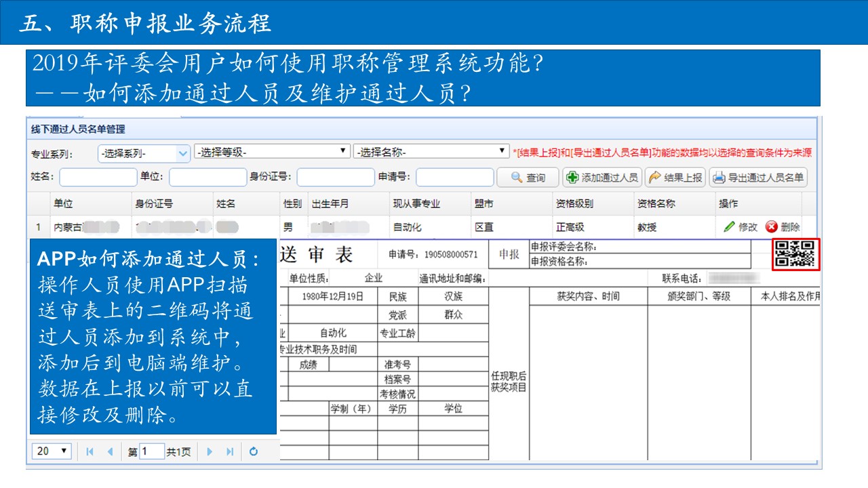Open the page size 20 dropdown

[x=53, y=451]
